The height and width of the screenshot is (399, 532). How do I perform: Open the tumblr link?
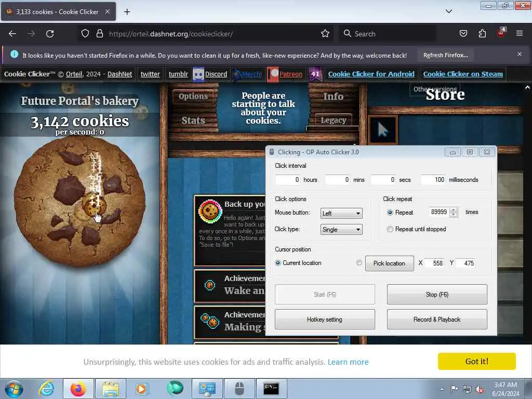coord(179,74)
